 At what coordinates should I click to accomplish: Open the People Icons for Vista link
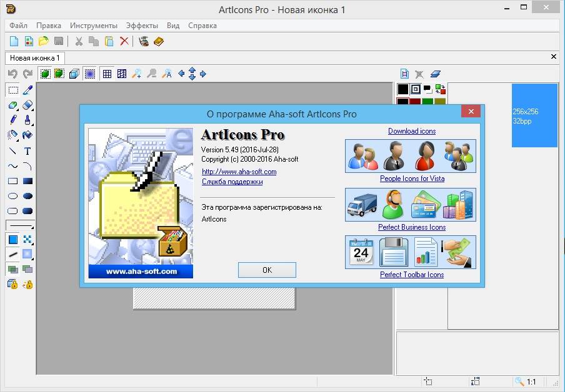[x=412, y=179]
